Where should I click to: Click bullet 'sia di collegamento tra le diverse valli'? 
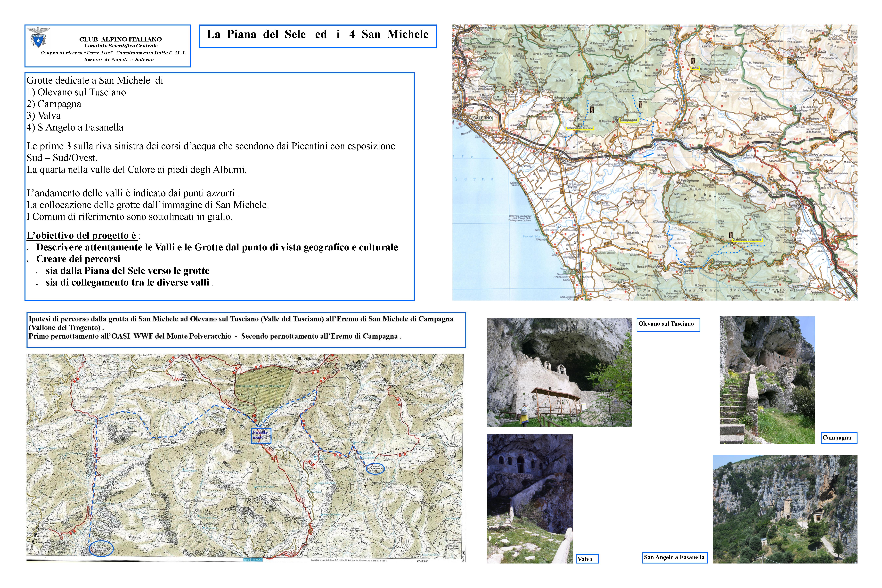[x=128, y=282]
